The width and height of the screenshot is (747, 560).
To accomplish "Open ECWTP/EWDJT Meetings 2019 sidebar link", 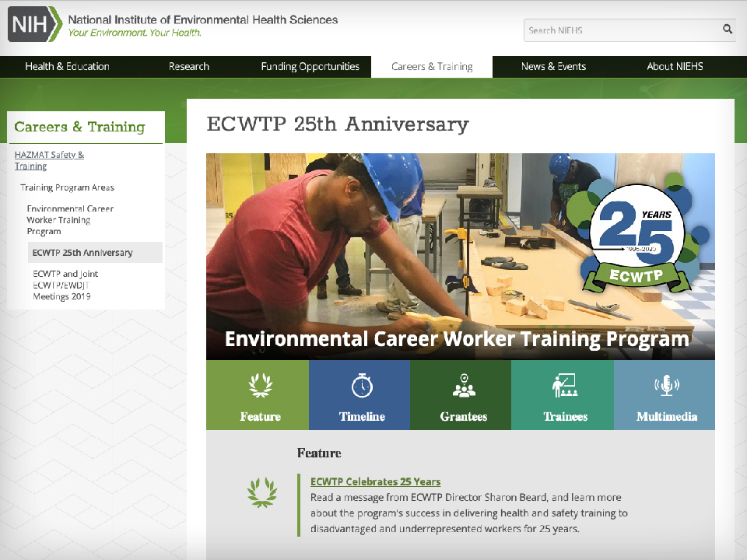I will pos(65,285).
